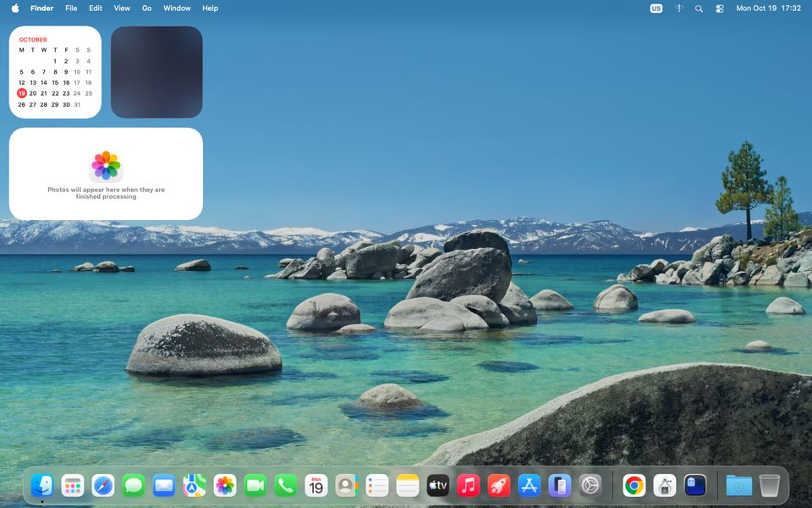Launch Safari from the Dock
Image resolution: width=812 pixels, height=508 pixels.
pos(103,486)
